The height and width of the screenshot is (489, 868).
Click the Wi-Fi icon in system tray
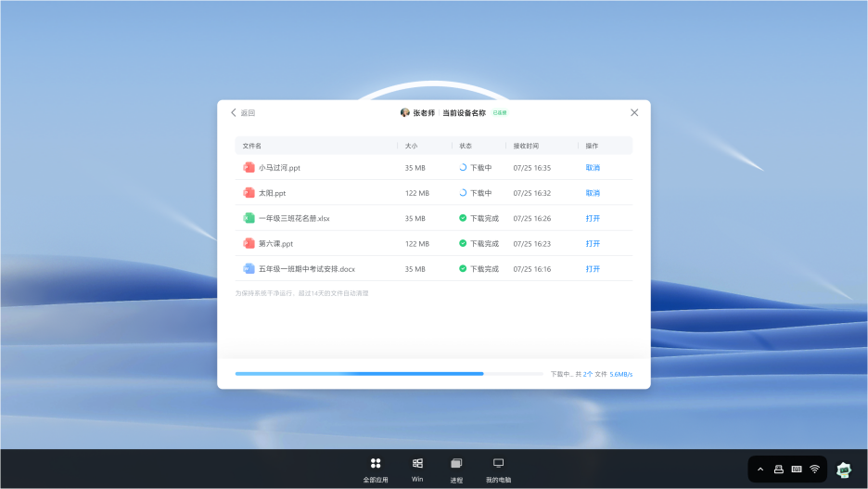pos(814,470)
